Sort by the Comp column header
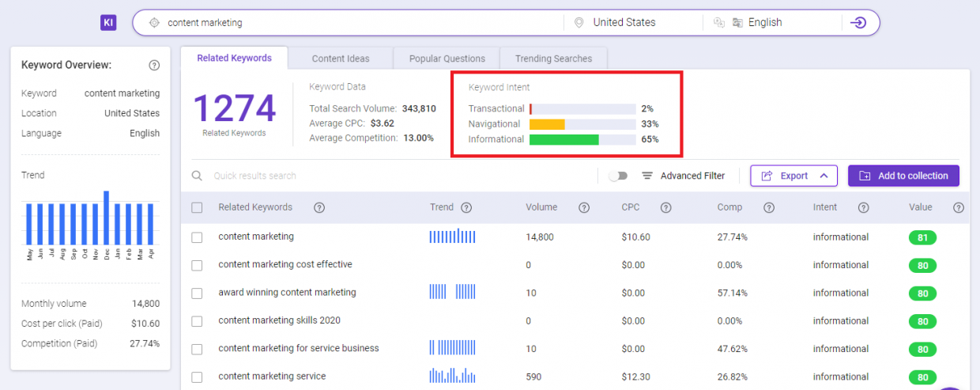Viewport: 980px width, 390px height. coord(729,207)
